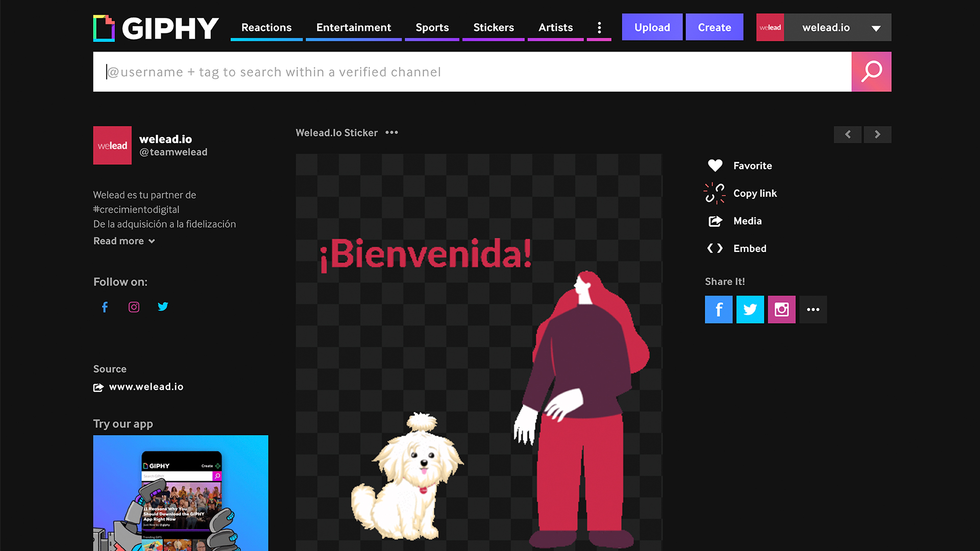This screenshot has height=551, width=980.
Task: Click the Favorite label
Action: pyautogui.click(x=752, y=166)
